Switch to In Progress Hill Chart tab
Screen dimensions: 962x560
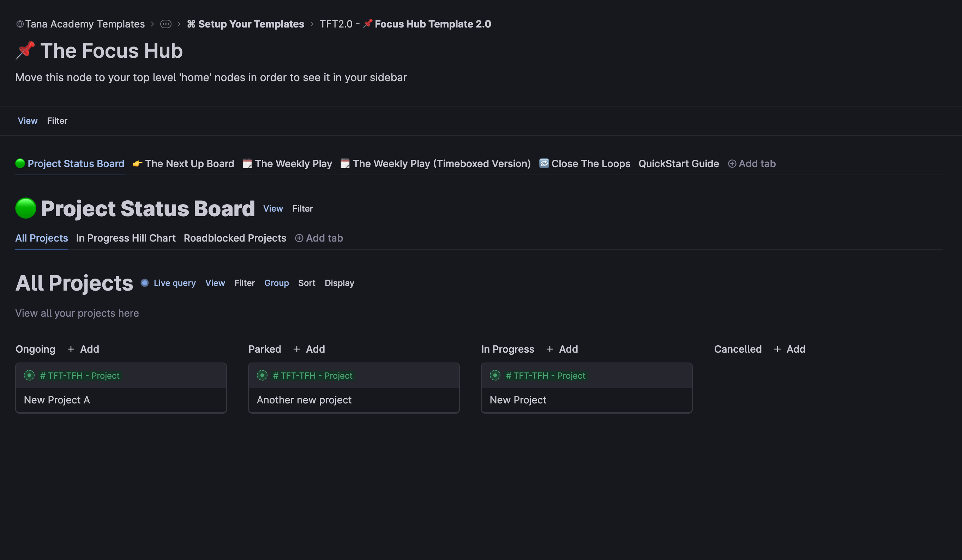[126, 238]
